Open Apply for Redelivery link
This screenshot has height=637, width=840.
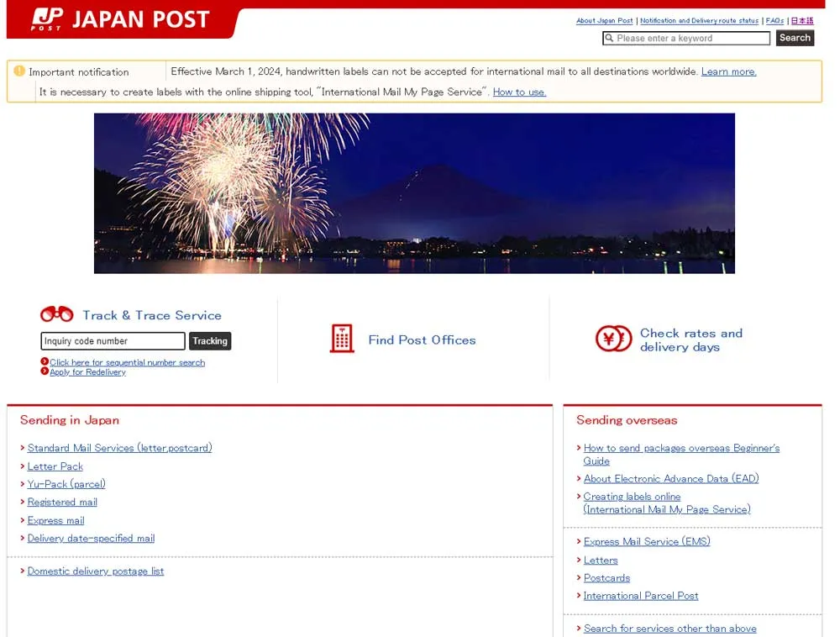(x=88, y=371)
